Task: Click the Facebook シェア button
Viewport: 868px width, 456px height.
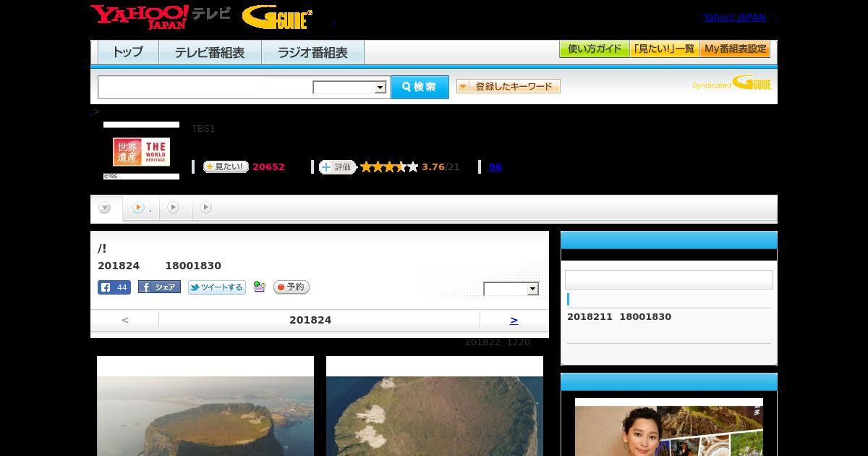Action: coord(159,287)
